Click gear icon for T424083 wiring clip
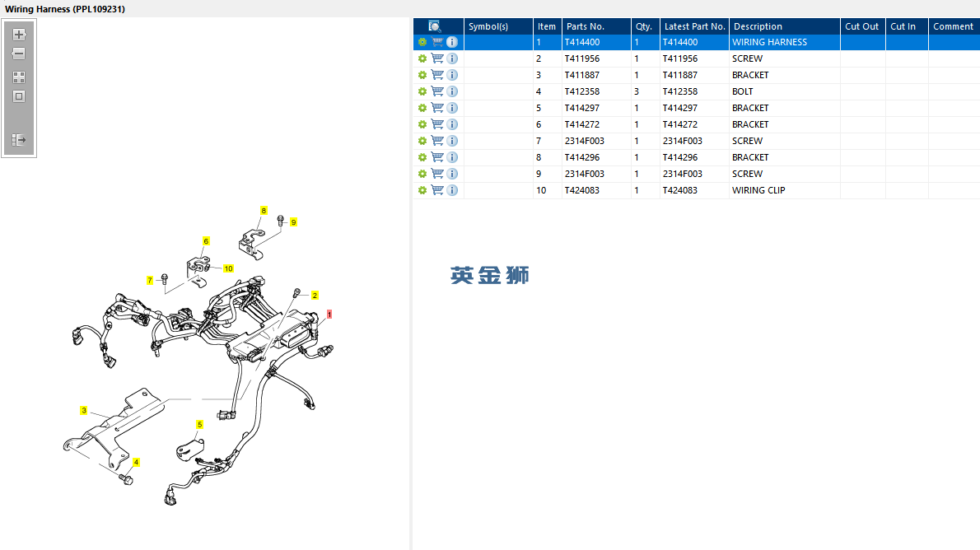Image resolution: width=980 pixels, height=550 pixels. point(422,190)
